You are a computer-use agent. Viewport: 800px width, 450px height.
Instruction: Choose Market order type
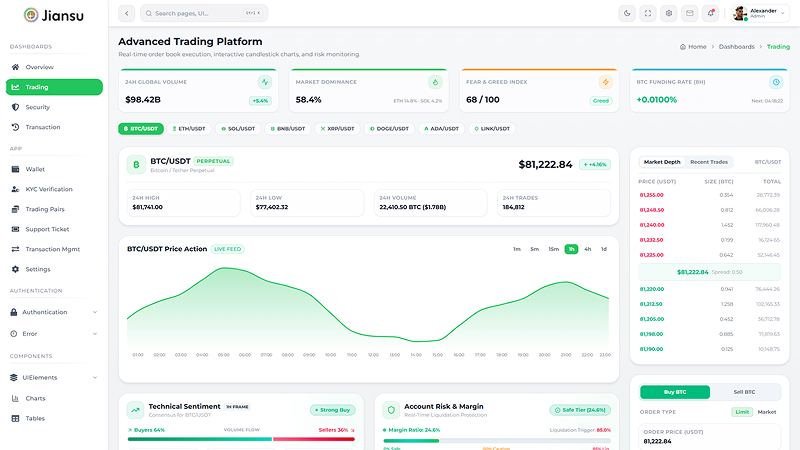click(766, 412)
